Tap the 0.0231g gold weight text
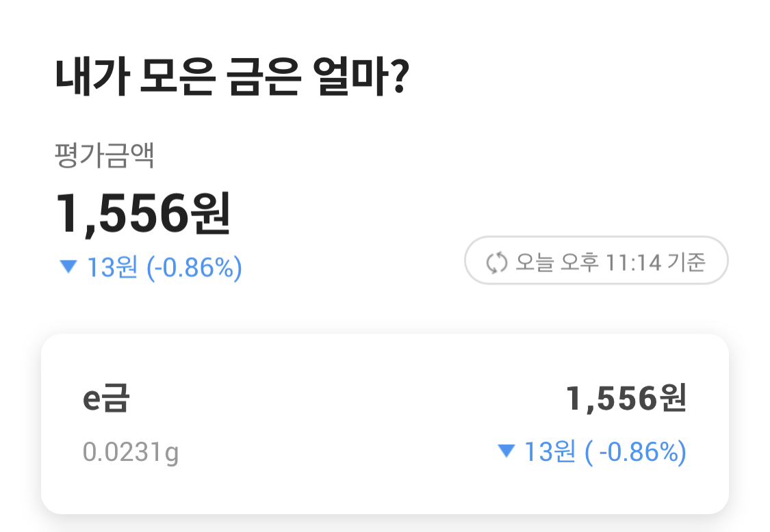 (131, 452)
